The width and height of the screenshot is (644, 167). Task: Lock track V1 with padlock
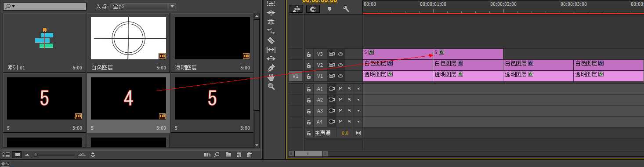[x=309, y=76]
